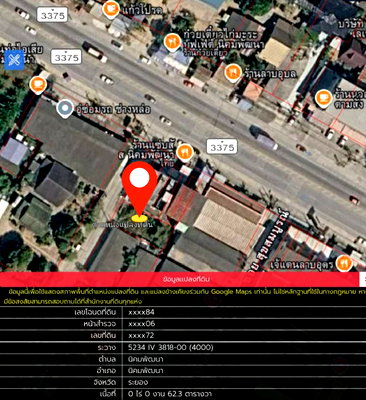Click the เลขโฉนดที่ดิน row label
366x400 pixels.
[x=95, y=312]
